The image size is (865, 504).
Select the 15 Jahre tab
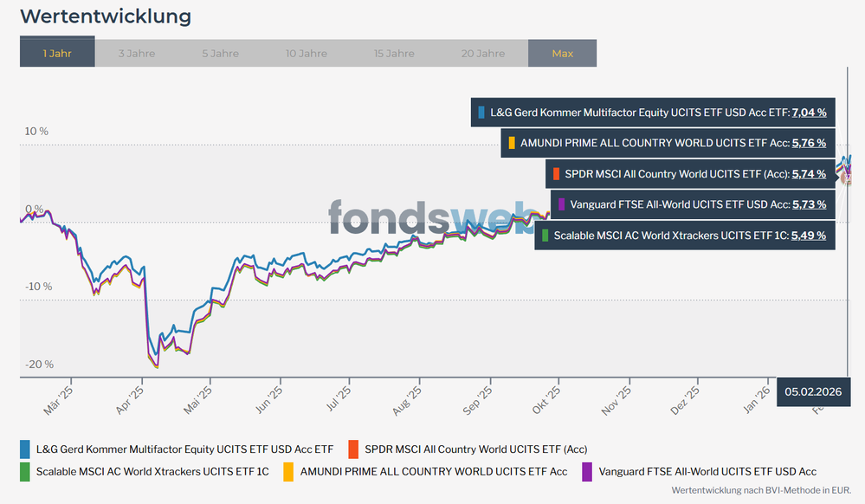pyautogui.click(x=394, y=54)
